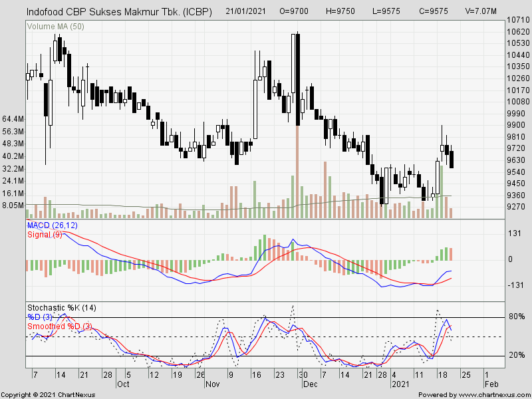Click the 8.05M volume axis label
Image resolution: width=532 pixels, height=399 pixels.
click(13, 205)
